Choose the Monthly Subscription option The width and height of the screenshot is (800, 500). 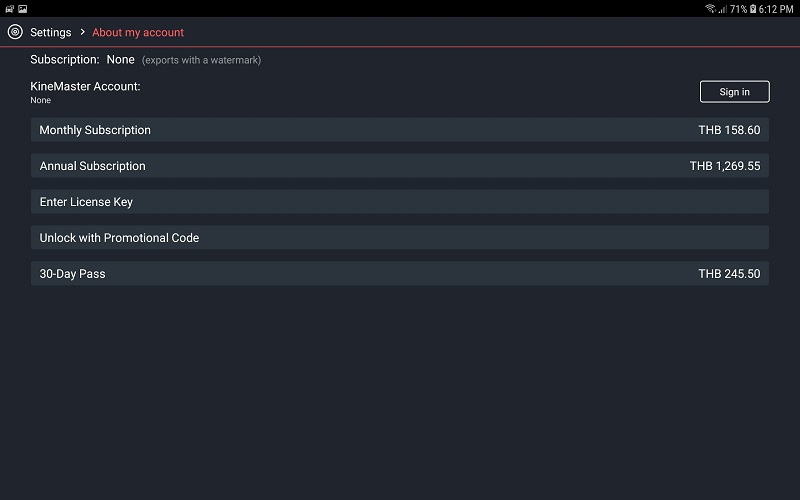95,130
